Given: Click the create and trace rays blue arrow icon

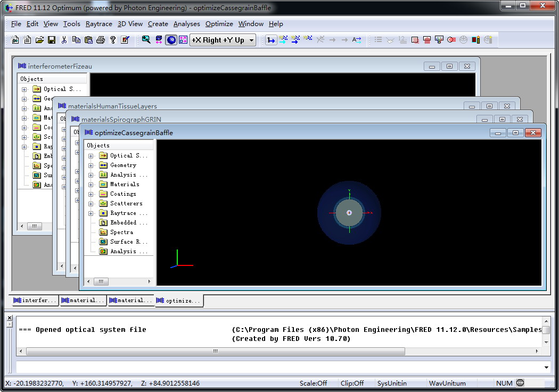Looking at the screenshot, I should pos(295,40).
